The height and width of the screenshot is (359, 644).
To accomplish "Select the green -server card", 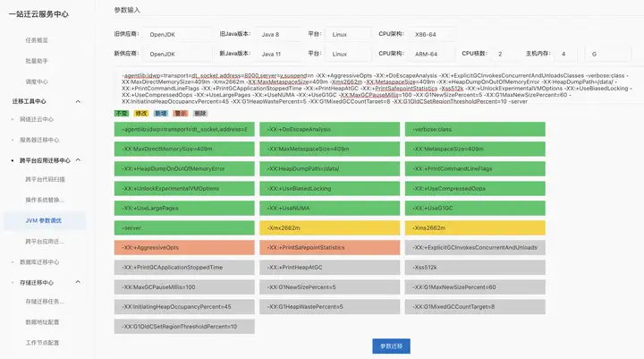I will [x=184, y=227].
